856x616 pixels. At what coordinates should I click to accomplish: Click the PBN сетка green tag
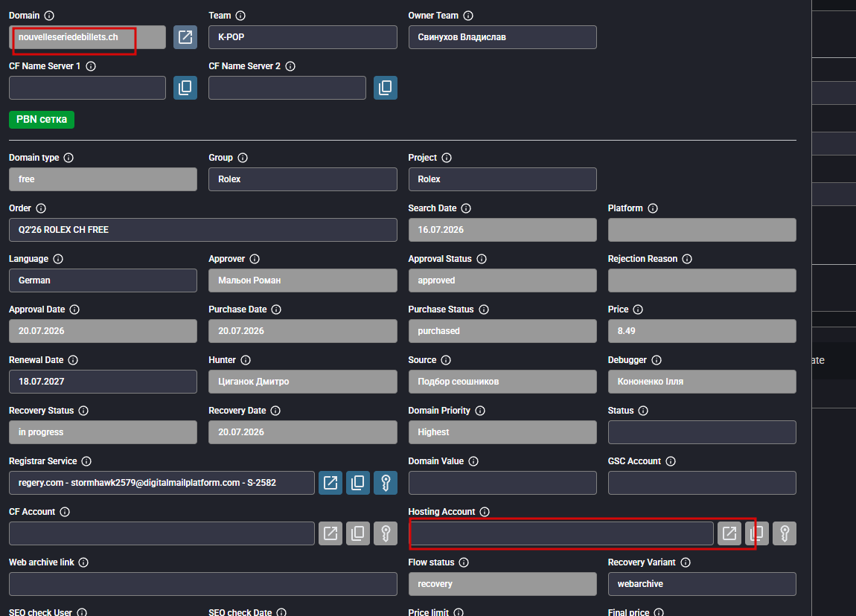pyautogui.click(x=42, y=120)
